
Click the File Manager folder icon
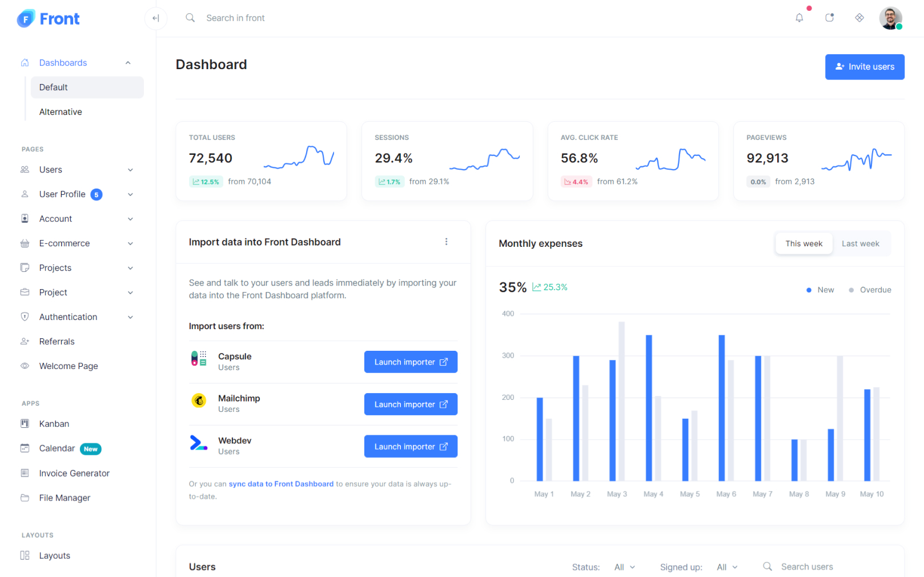pyautogui.click(x=25, y=498)
